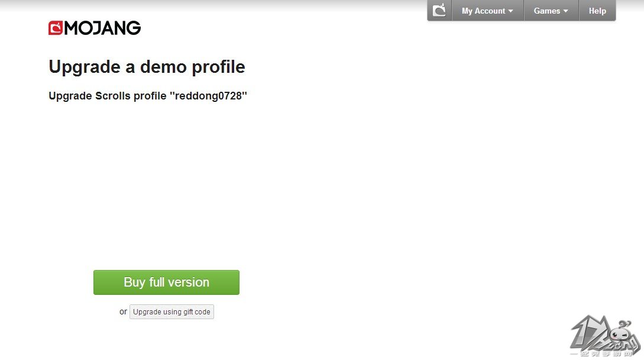Click the "or" text beside the gift code button
Image resolution: width=644 pixels, height=360 pixels.
click(123, 311)
